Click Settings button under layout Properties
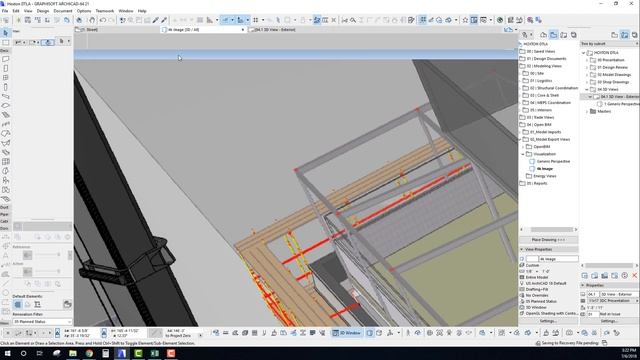Viewport: 640px width, 360px height. coord(609,321)
